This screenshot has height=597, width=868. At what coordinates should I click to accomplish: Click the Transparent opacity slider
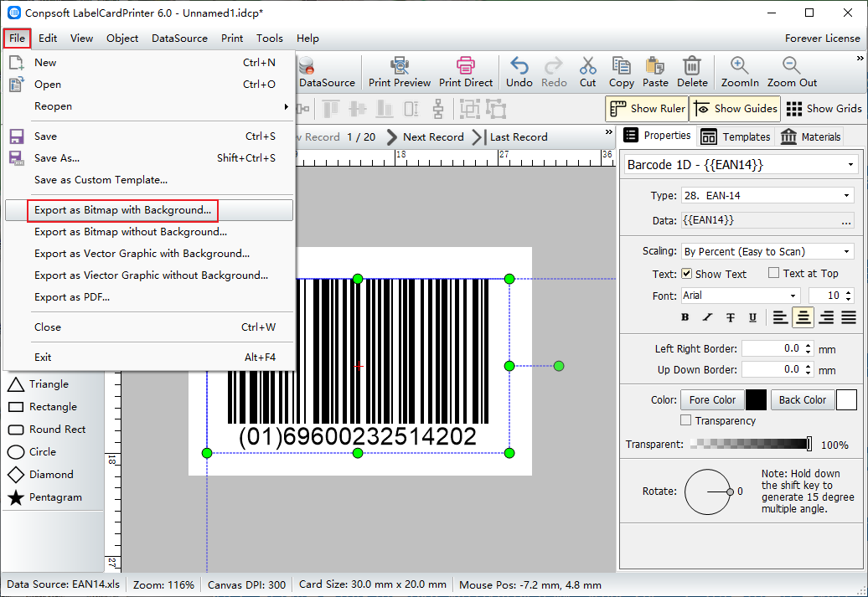(x=752, y=444)
